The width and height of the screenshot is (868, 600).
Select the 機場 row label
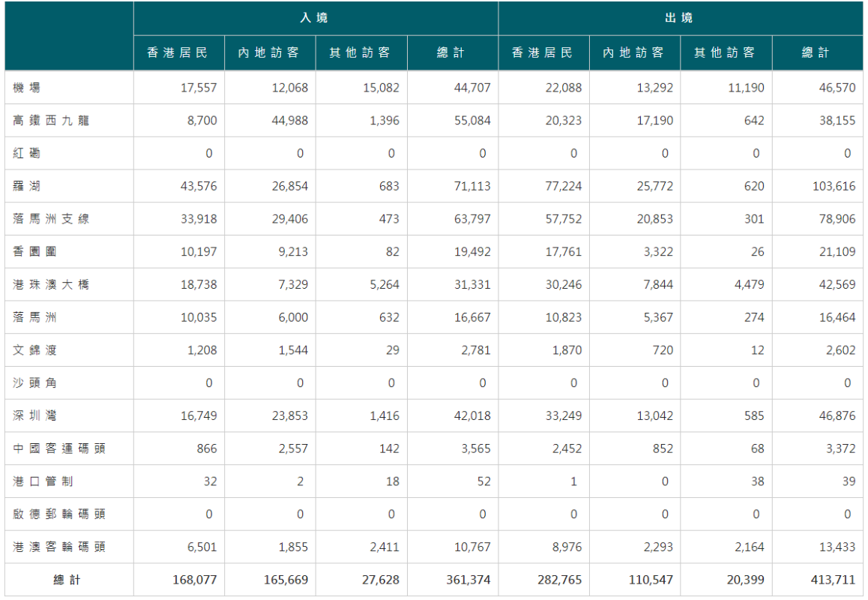(27, 88)
